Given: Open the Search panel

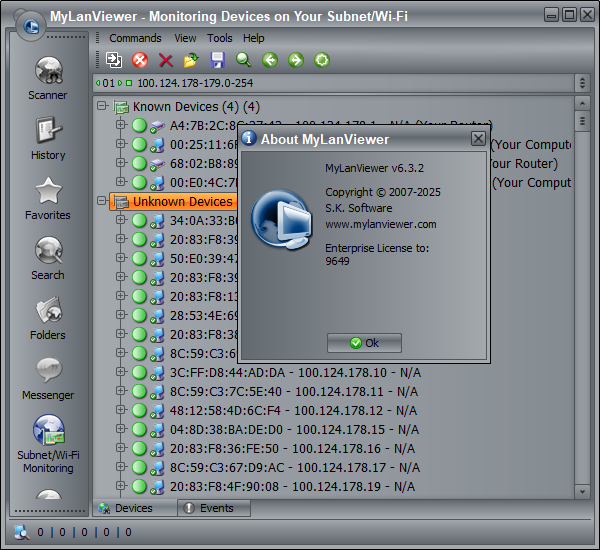Looking at the screenshot, I should 48,259.
